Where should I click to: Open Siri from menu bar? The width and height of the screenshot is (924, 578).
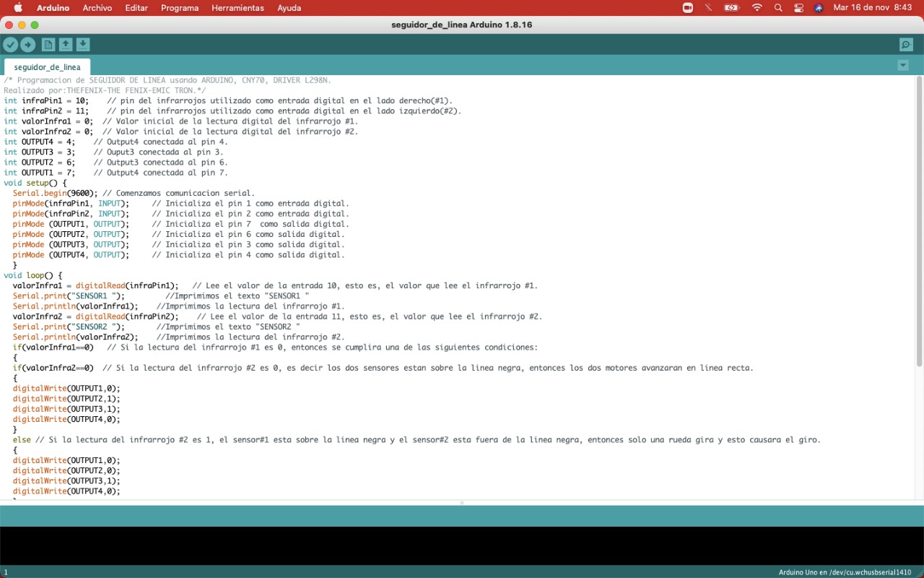(x=819, y=8)
